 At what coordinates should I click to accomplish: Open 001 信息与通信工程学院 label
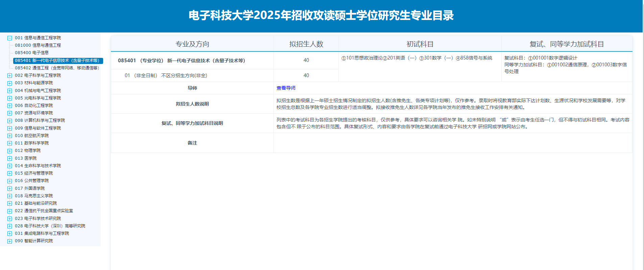coord(38,38)
